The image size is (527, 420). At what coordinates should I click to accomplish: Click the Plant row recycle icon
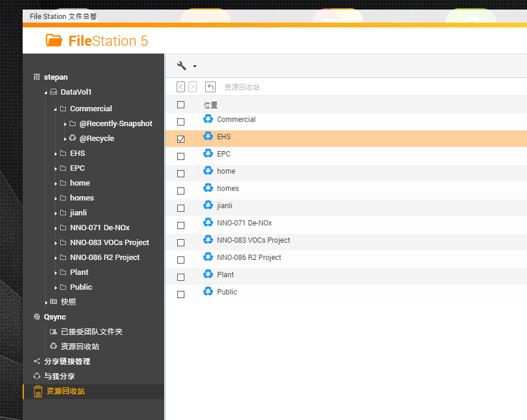click(x=208, y=274)
